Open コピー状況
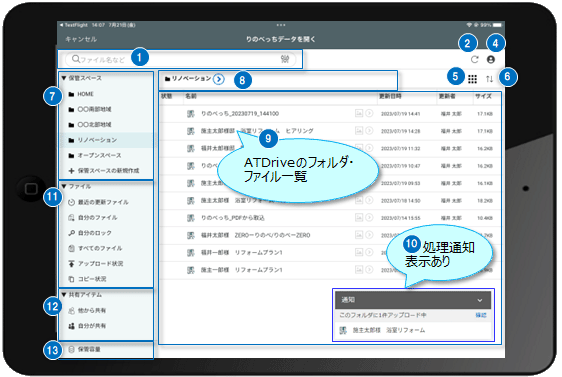Screen dimensions: 562x377 point(87,279)
